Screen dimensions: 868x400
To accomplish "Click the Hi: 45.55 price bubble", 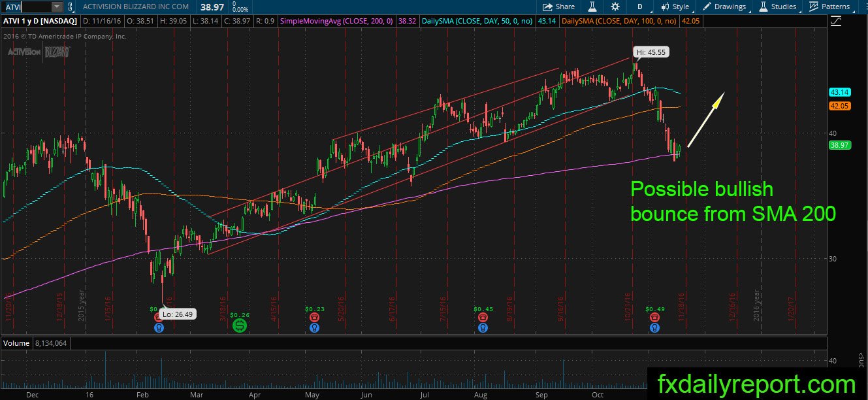I will 651,52.
